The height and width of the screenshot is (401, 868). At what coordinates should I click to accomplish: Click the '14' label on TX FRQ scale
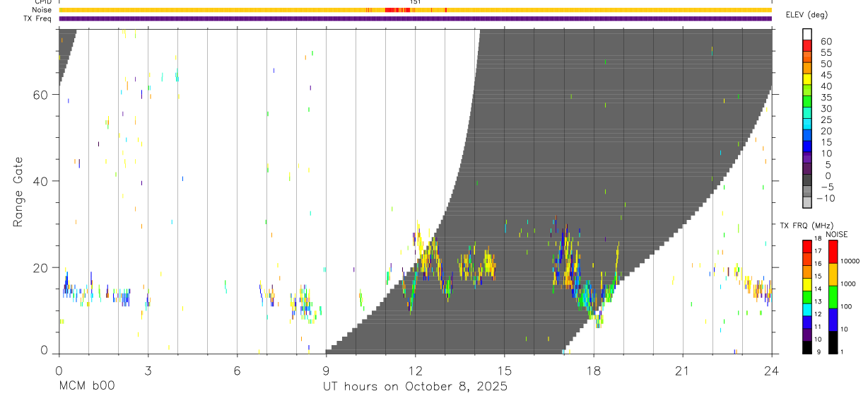coord(818,289)
